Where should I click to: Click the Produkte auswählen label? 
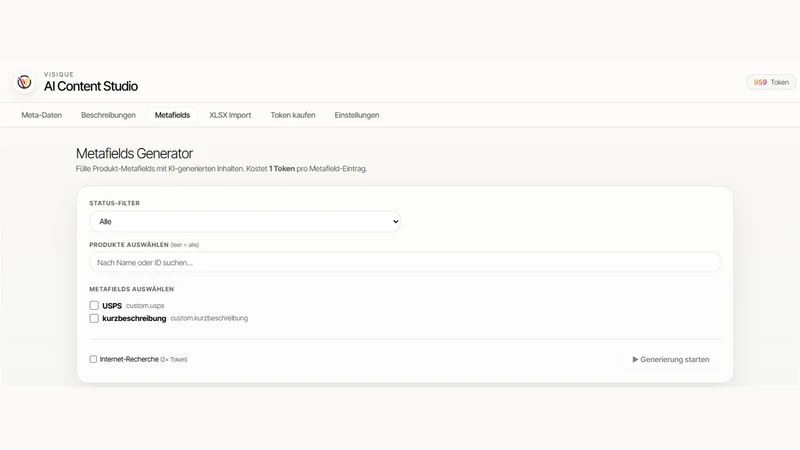(x=129, y=245)
